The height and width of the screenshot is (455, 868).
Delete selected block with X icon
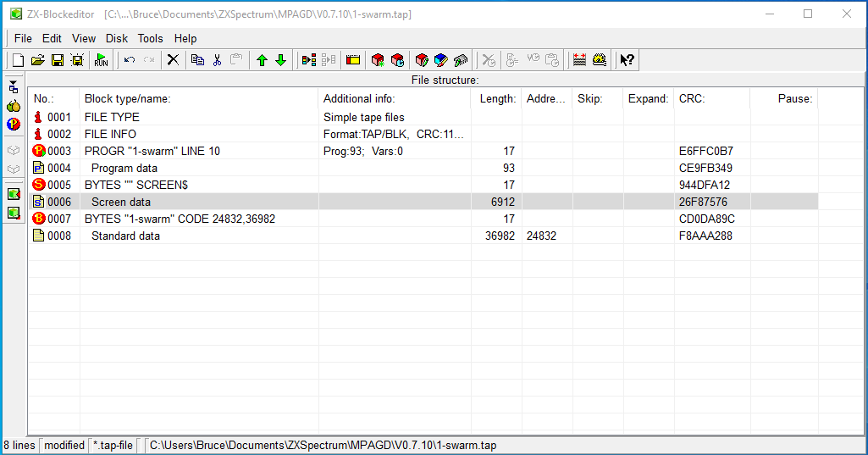coord(174,60)
